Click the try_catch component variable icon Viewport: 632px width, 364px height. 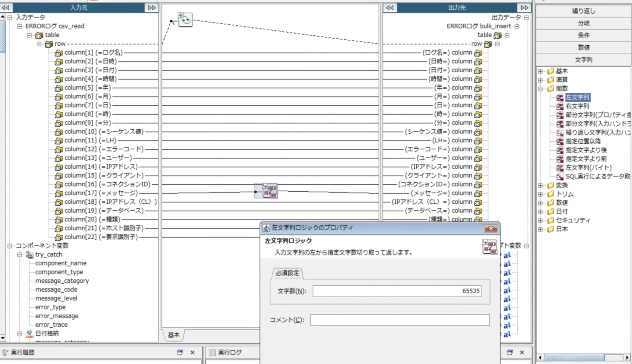tap(29, 254)
